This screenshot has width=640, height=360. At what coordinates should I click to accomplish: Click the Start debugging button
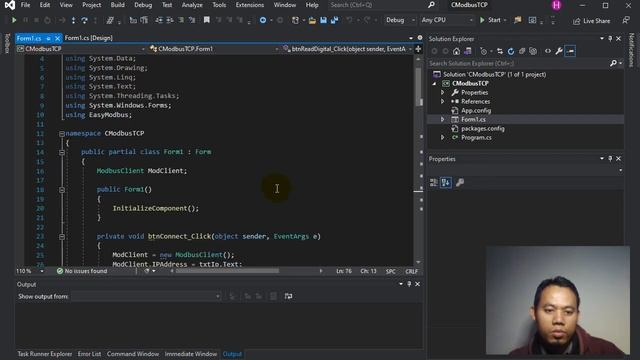click(490, 20)
